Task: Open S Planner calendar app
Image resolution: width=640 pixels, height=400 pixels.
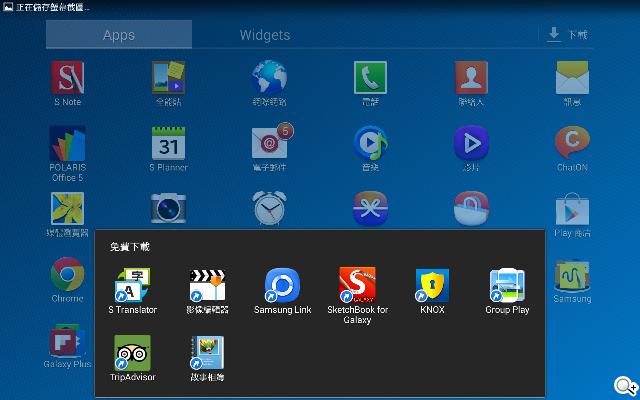Action: point(168,143)
